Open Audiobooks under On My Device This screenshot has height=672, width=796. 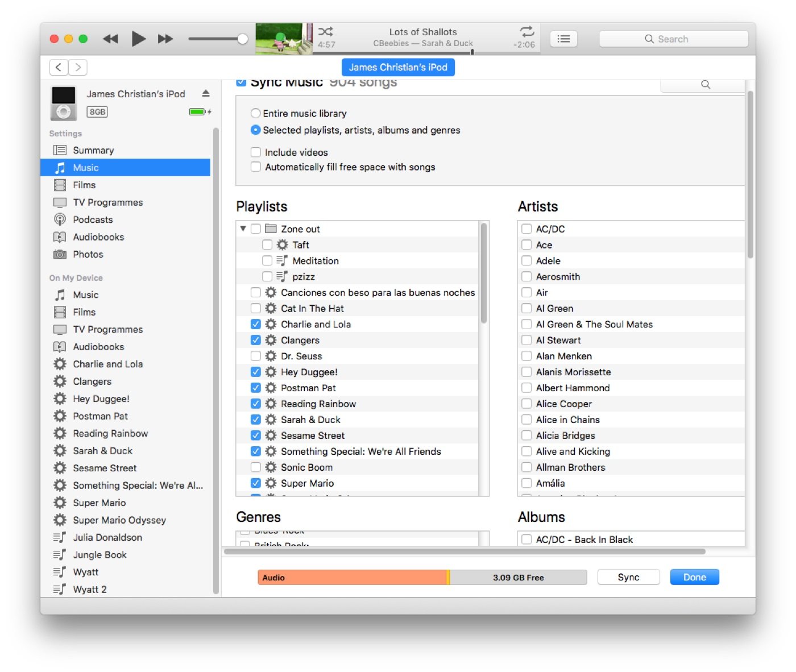pos(98,346)
